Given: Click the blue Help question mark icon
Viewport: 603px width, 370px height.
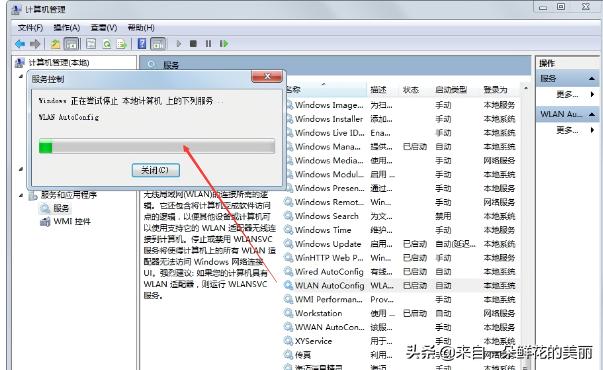Looking at the screenshot, I should pos(142,44).
